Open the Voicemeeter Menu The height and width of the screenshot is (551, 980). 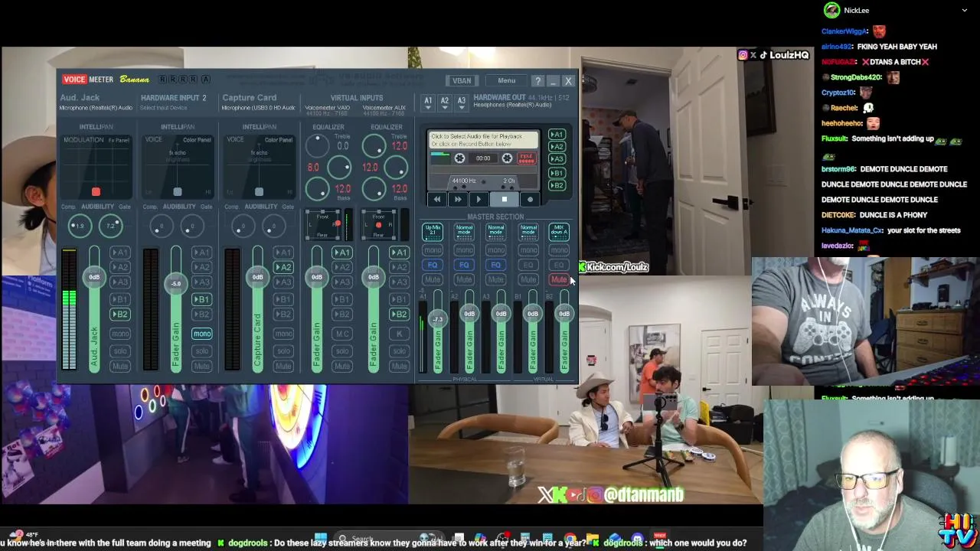[x=507, y=80]
